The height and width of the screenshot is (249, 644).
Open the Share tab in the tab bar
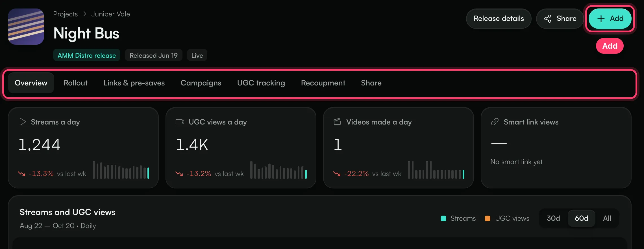371,83
